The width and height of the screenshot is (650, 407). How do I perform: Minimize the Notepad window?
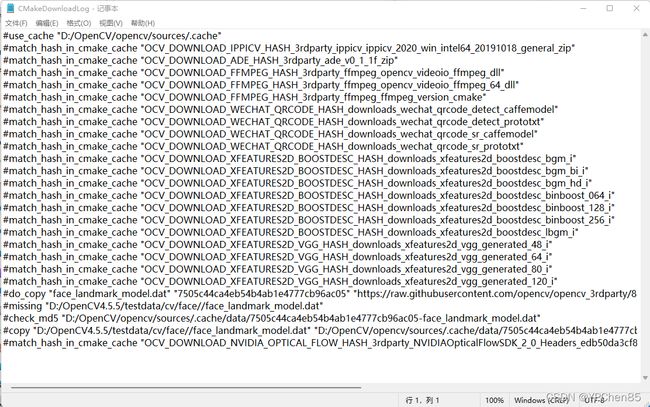[x=583, y=8]
